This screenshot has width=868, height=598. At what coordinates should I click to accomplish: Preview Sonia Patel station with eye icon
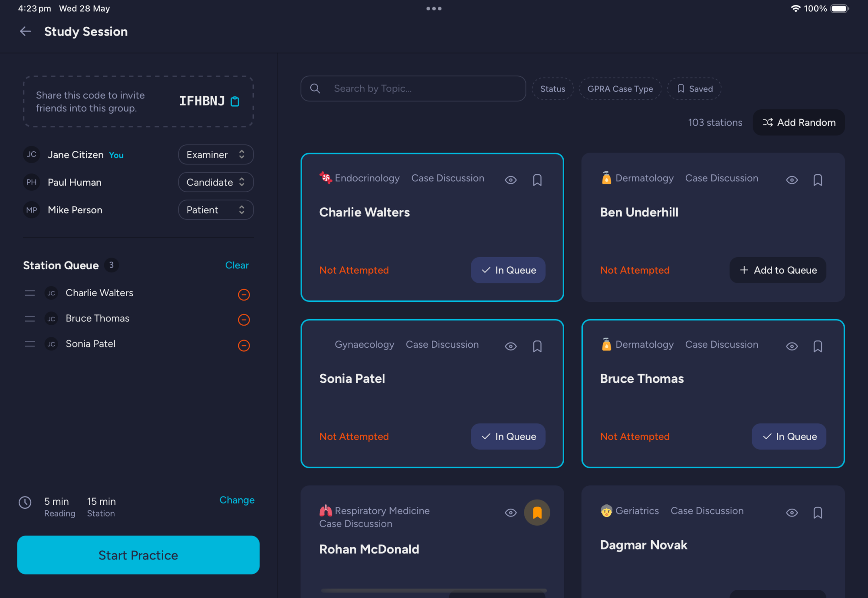coord(511,346)
